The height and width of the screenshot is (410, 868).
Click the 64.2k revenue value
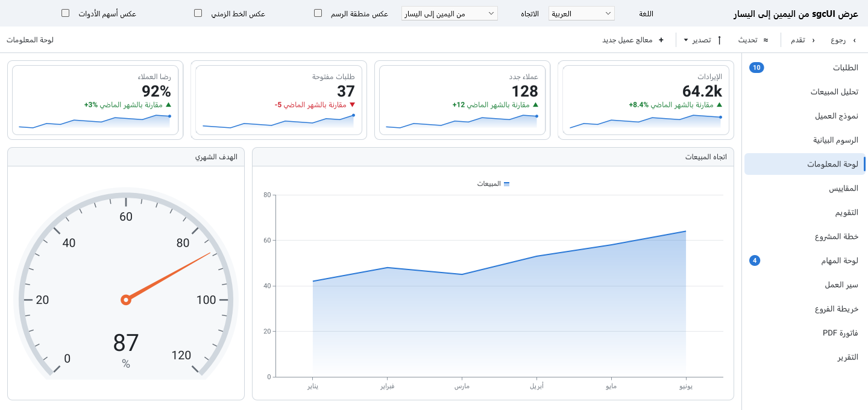tap(702, 91)
